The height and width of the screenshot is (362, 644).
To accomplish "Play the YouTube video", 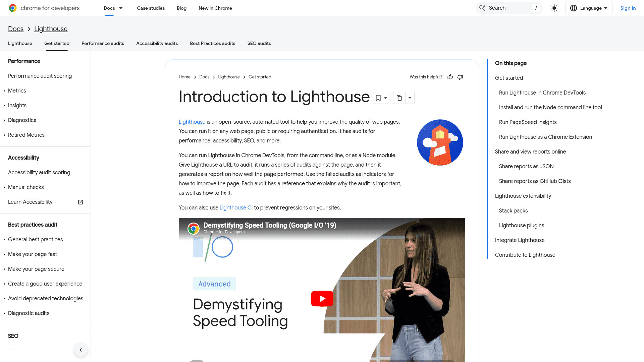I will 322,298.
